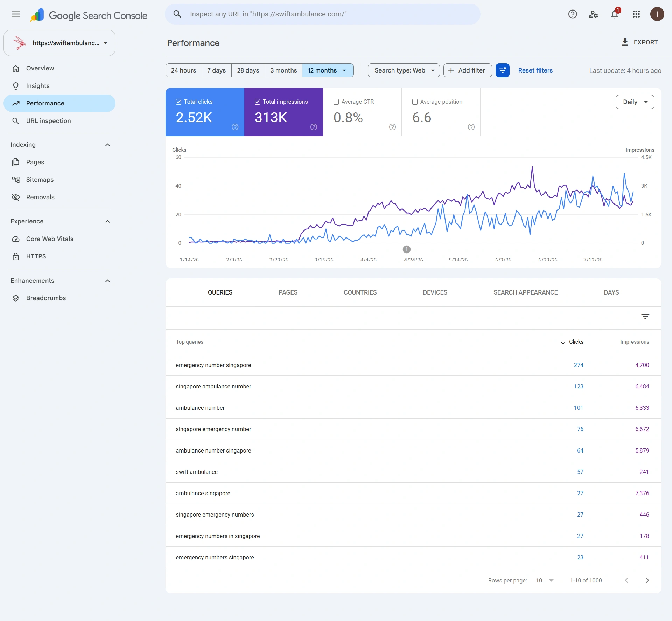Click the URL inspection search field
The height and width of the screenshot is (621, 672).
[322, 14]
